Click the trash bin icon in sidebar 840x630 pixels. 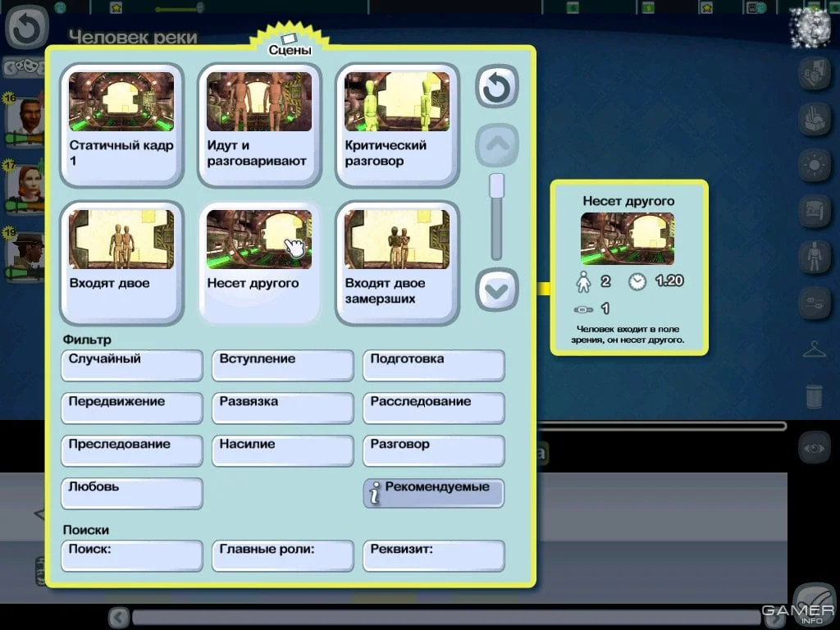coord(814,396)
